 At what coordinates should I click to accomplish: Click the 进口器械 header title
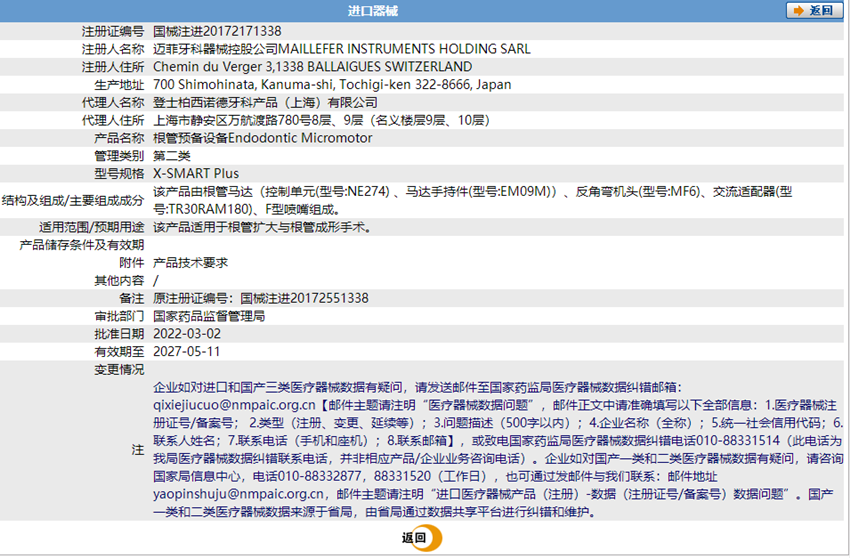[425, 11]
